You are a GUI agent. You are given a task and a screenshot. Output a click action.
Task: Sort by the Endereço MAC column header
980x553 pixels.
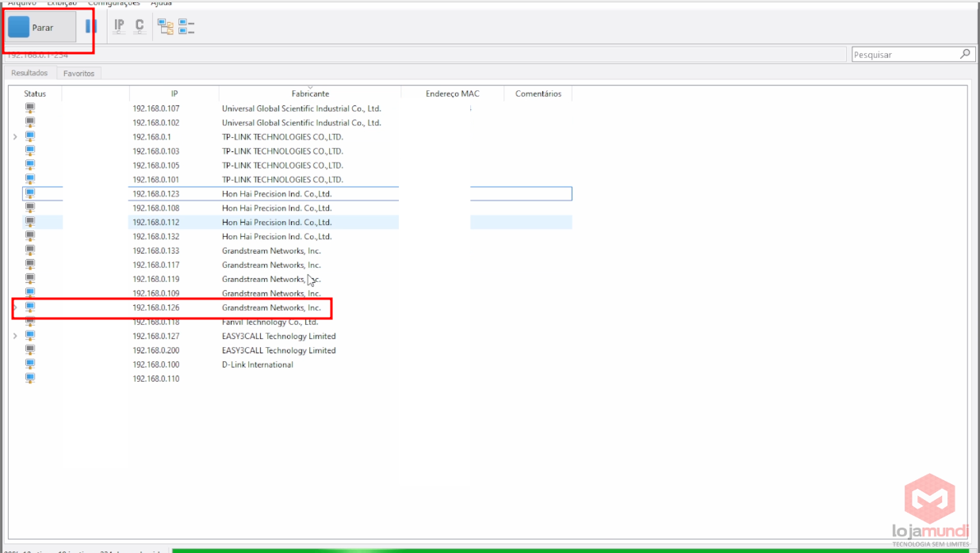[x=453, y=93]
